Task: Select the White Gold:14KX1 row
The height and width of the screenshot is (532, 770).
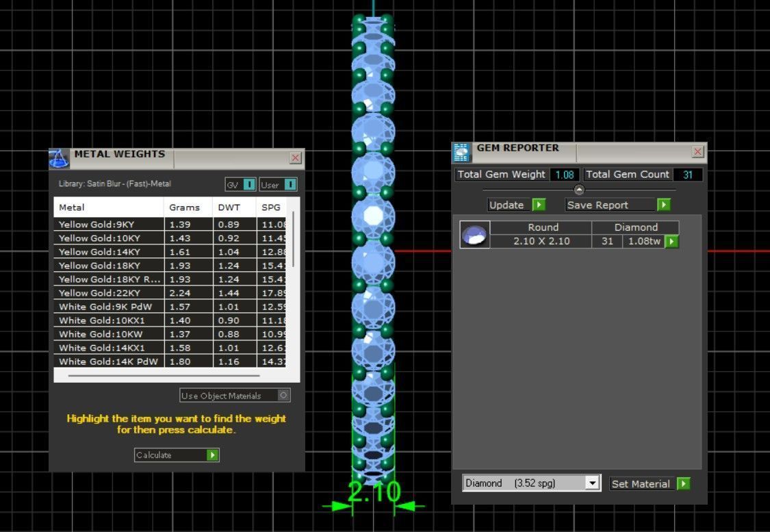Action: [x=170, y=349]
